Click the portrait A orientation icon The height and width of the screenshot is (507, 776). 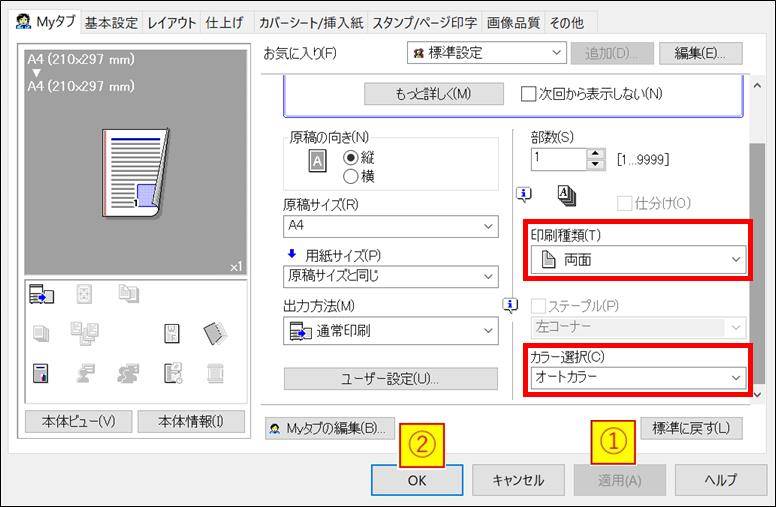click(317, 161)
